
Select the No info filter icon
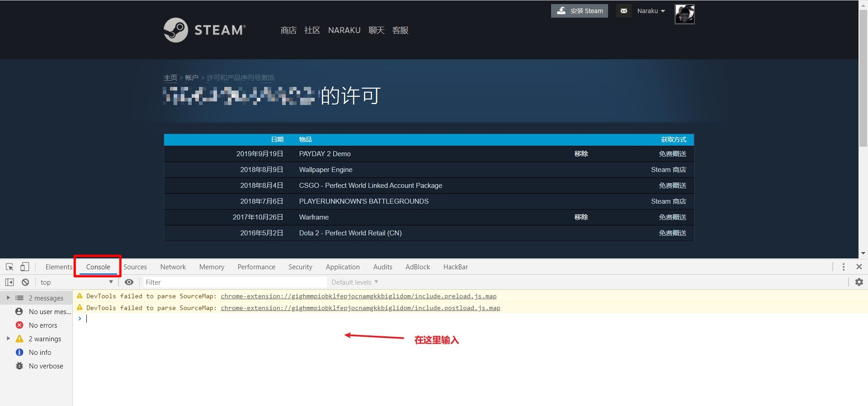pos(19,352)
